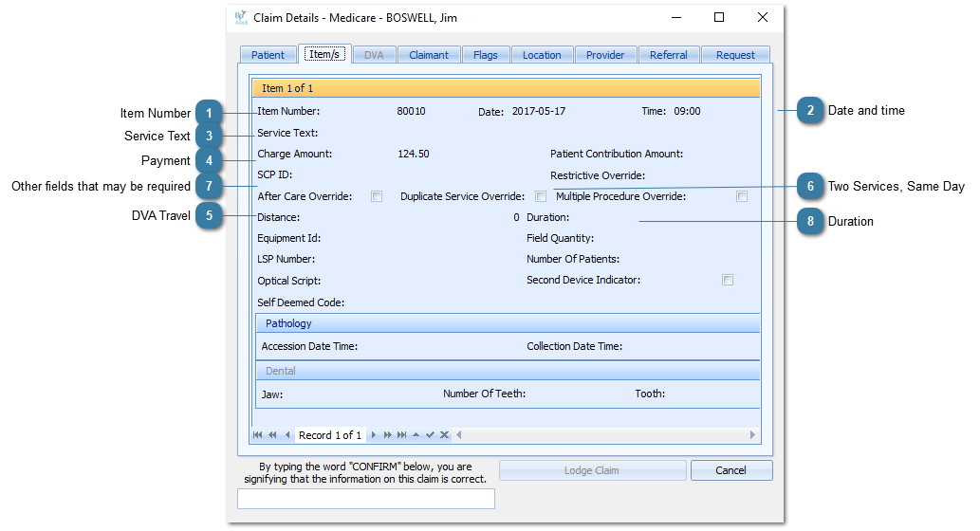Image resolution: width=980 pixels, height=531 pixels.
Task: Click the application icon in title bar
Action: click(x=241, y=17)
